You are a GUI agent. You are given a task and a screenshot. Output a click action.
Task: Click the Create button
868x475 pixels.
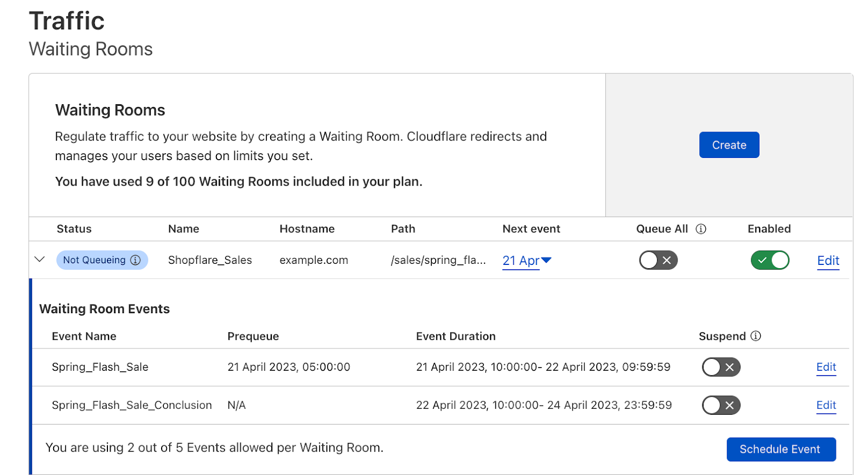[729, 145]
